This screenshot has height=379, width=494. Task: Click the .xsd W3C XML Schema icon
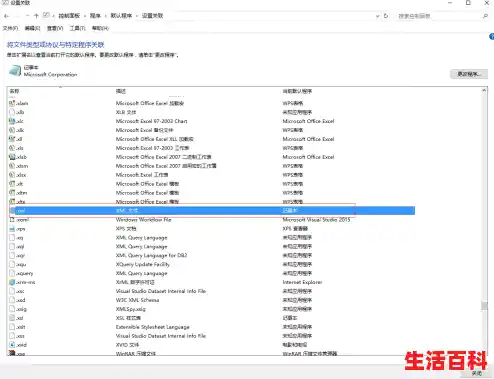[12, 300]
